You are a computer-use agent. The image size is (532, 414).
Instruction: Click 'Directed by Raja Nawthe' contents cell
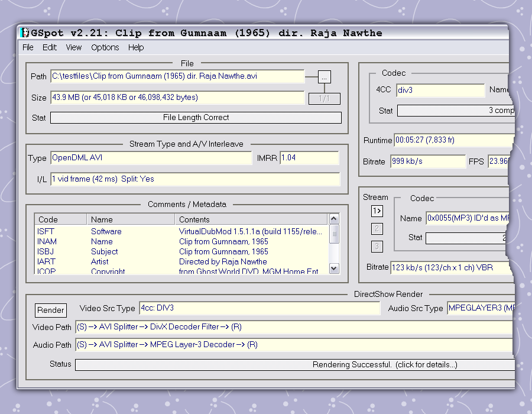(x=223, y=261)
